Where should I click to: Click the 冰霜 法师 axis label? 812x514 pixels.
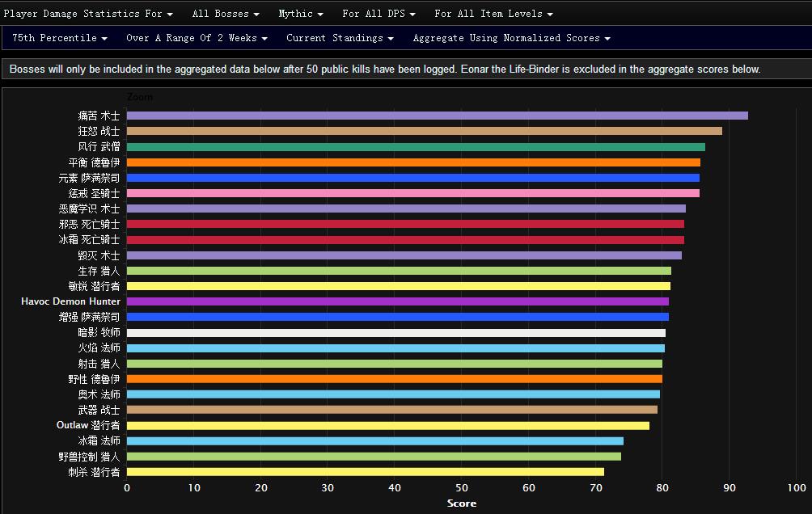coord(99,440)
